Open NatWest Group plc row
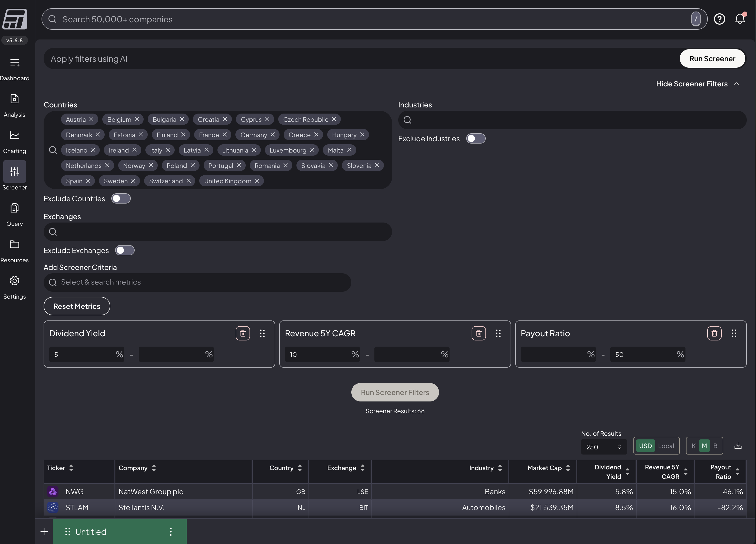Image resolution: width=756 pixels, height=544 pixels. (x=395, y=491)
